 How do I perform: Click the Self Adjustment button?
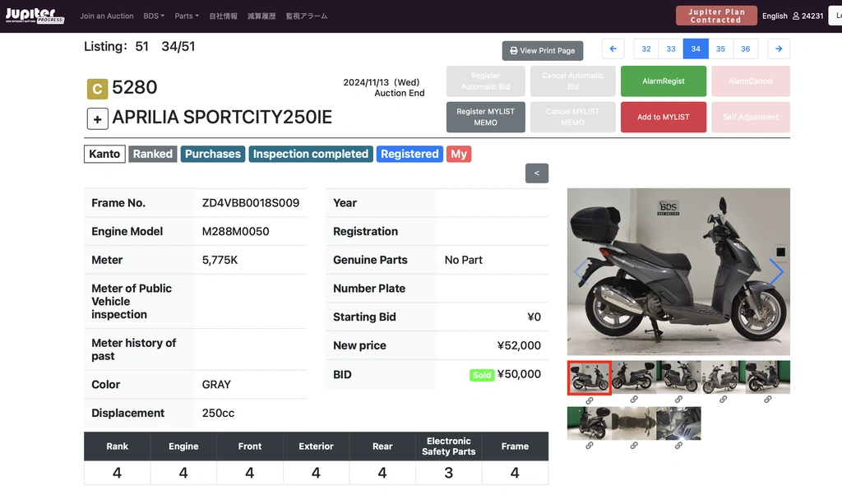(x=751, y=117)
